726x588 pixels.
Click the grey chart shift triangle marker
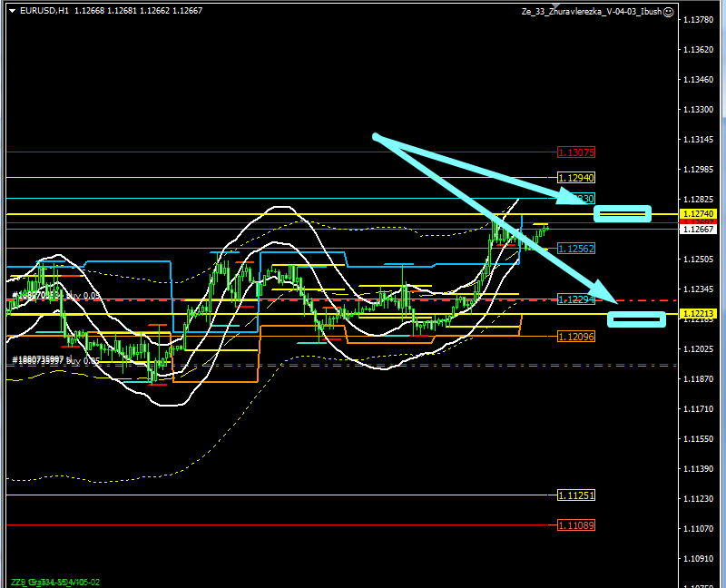click(x=556, y=5)
